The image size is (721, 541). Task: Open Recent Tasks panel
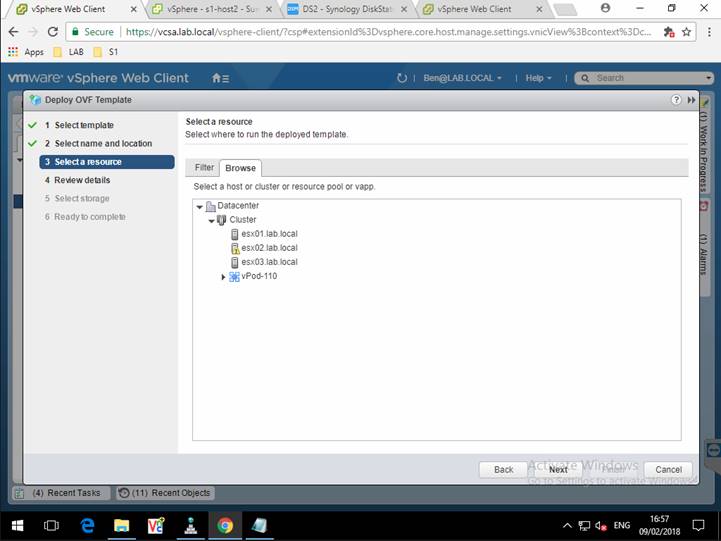click(x=61, y=493)
